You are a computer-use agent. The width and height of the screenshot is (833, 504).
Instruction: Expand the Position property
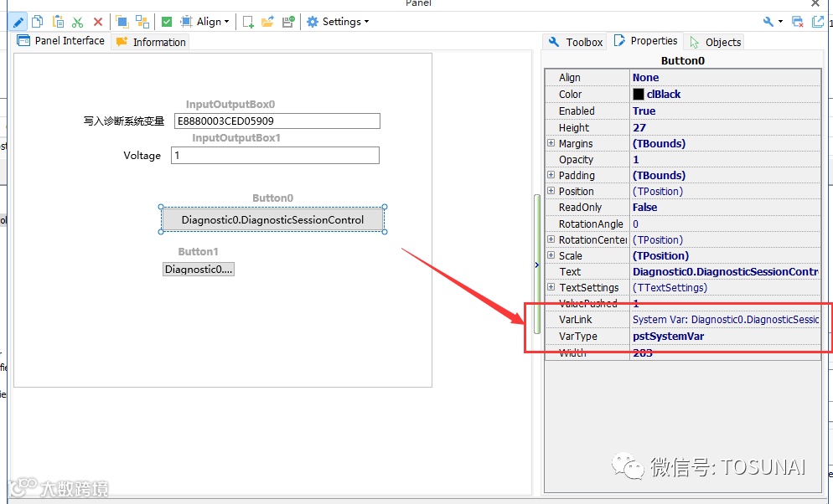(551, 191)
